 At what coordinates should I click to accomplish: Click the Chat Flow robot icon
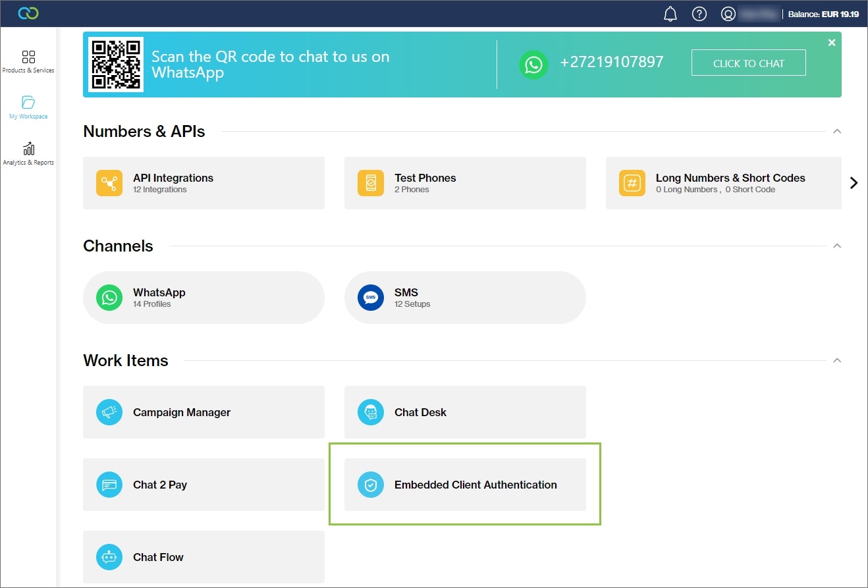click(109, 557)
